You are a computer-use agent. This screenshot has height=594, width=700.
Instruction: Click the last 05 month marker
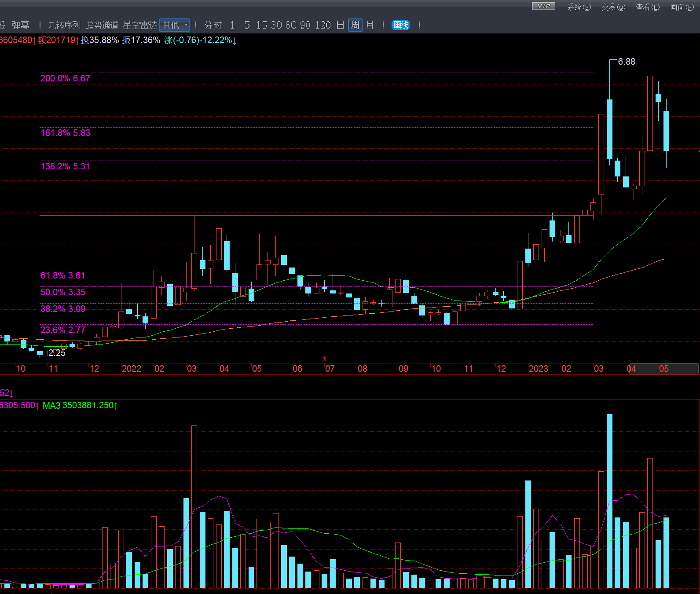tap(664, 369)
